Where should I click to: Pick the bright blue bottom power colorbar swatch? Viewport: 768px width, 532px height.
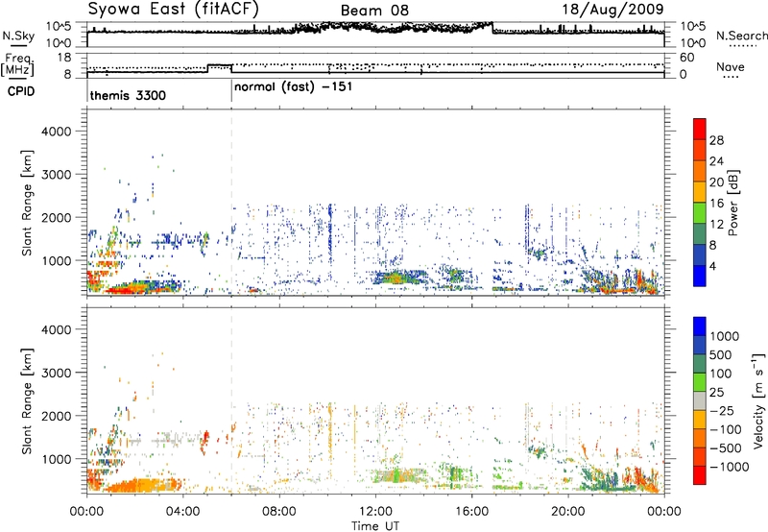(700, 277)
